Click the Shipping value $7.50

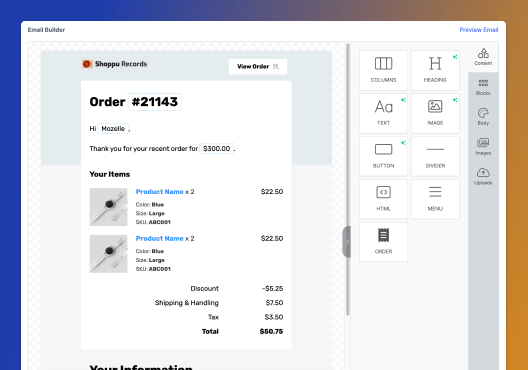click(274, 303)
